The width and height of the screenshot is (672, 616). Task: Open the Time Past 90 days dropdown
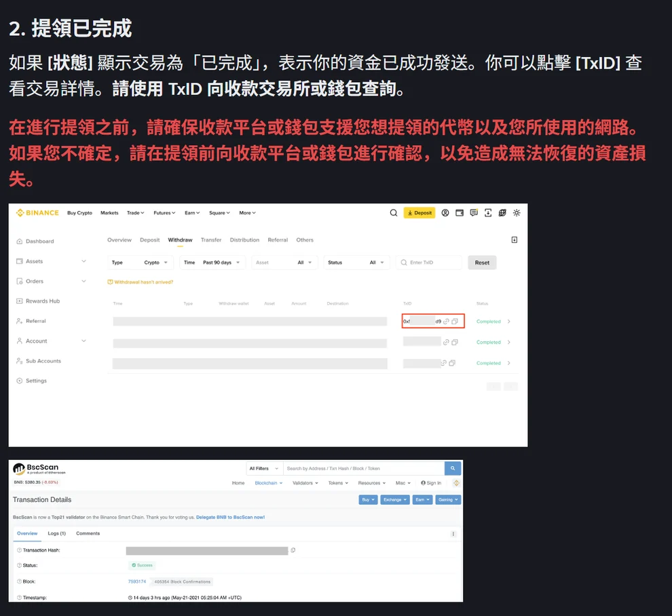click(212, 263)
